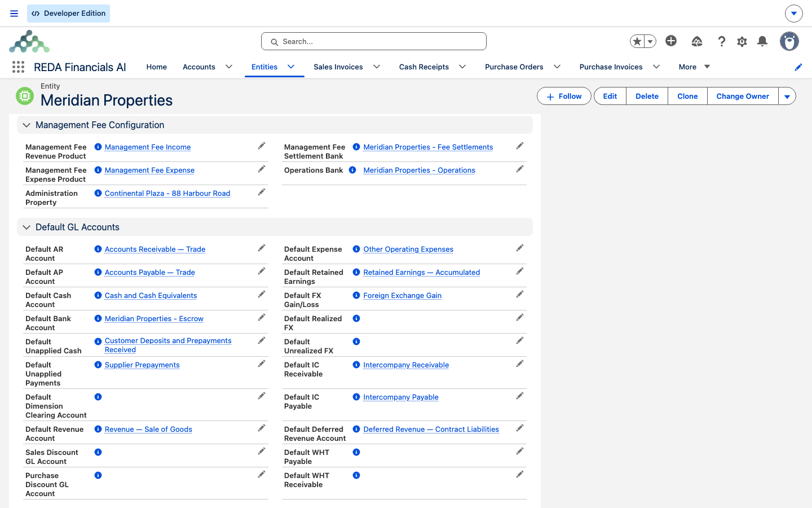Open the user profile avatar
Screen dimensions: 812x508
coord(789,41)
